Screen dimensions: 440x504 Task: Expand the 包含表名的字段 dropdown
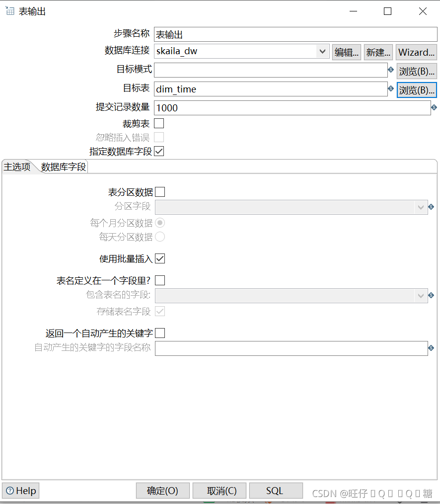421,296
